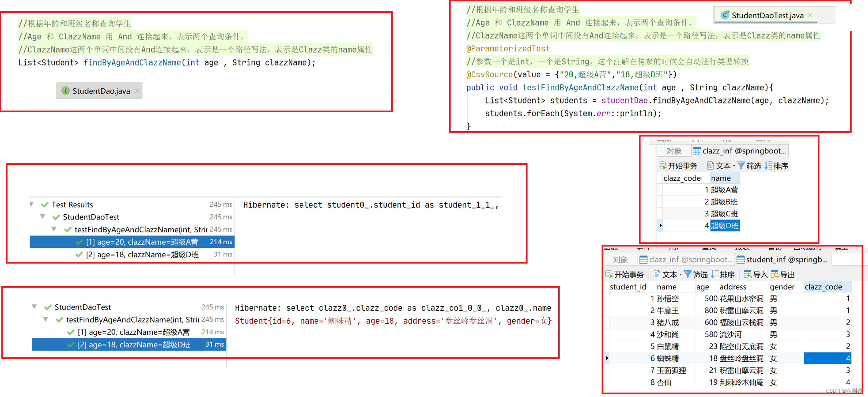Click 排序 sort in clazz_inf window toolbar
868x397 pixels.
point(776,166)
